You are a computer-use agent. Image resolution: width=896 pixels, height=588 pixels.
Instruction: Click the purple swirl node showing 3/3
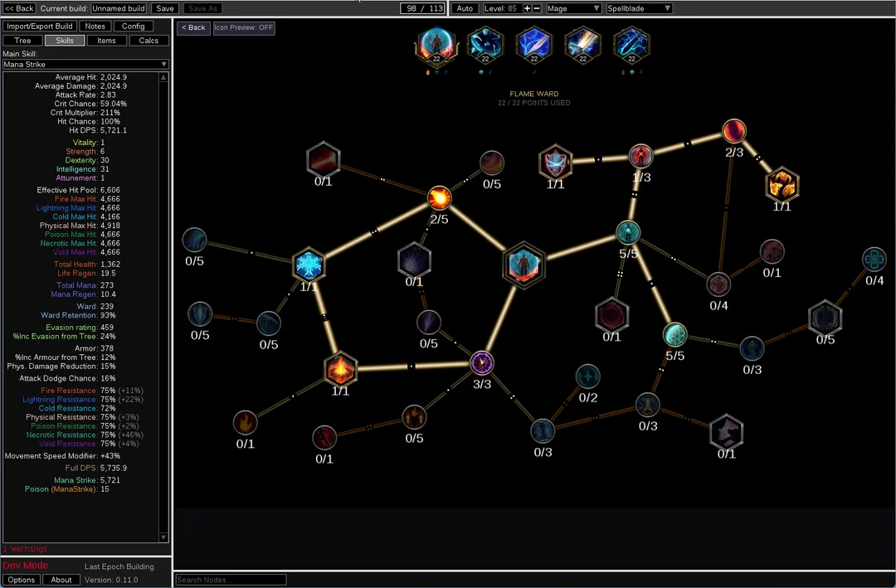482,363
